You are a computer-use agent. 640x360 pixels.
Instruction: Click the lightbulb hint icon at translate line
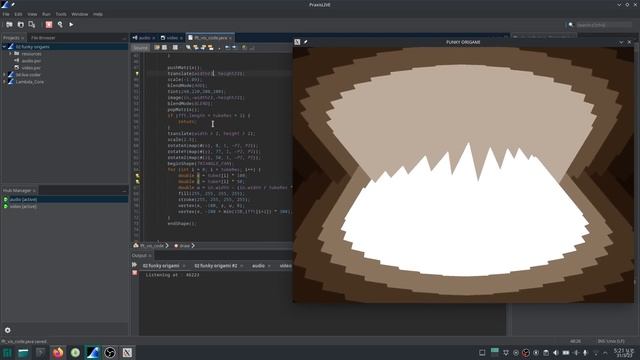point(137,74)
